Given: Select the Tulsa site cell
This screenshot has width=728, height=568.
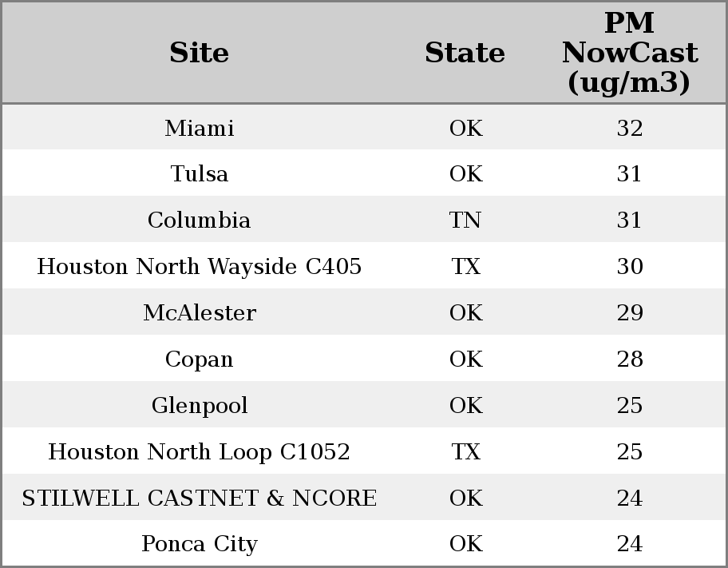Looking at the screenshot, I should [x=200, y=173].
